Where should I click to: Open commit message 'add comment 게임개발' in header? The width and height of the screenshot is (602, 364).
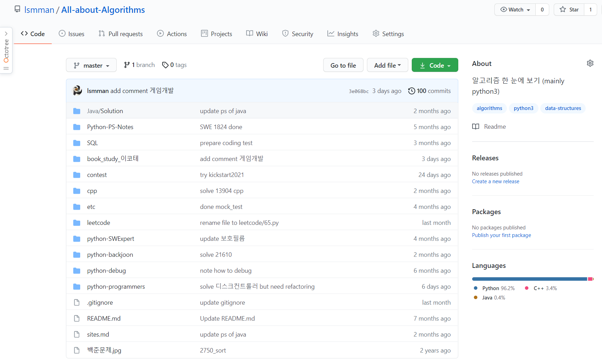[x=142, y=91]
